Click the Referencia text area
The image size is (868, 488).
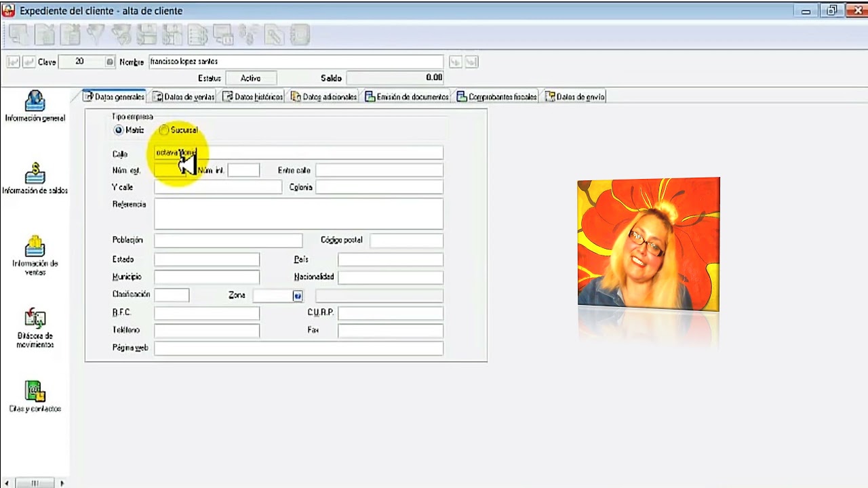[298, 214]
